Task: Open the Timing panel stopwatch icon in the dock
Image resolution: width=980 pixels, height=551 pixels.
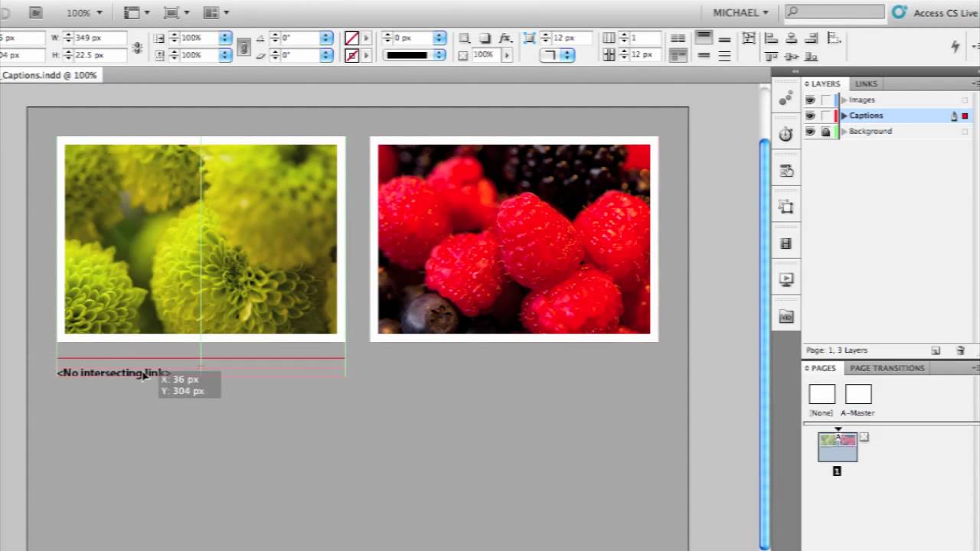Action: (x=786, y=135)
